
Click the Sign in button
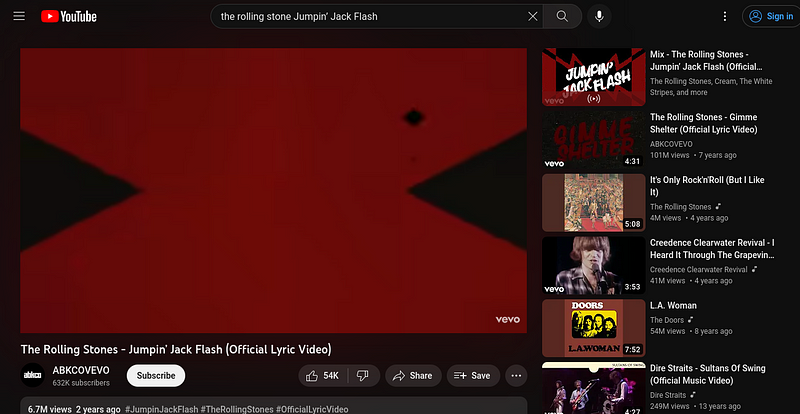[771, 16]
